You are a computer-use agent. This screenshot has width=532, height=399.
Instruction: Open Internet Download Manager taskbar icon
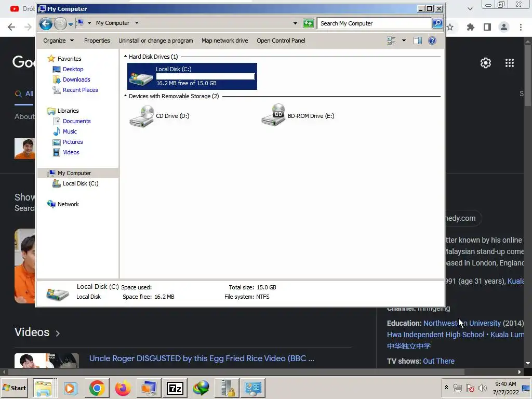tap(201, 388)
